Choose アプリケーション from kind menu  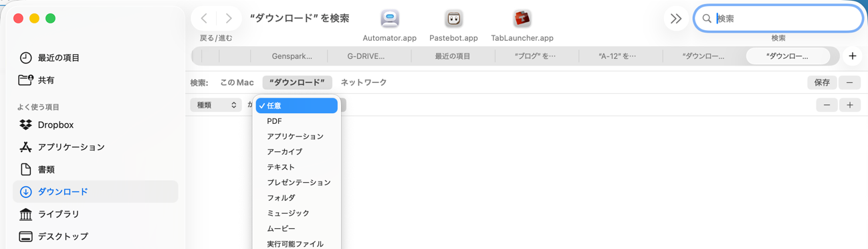pos(297,137)
